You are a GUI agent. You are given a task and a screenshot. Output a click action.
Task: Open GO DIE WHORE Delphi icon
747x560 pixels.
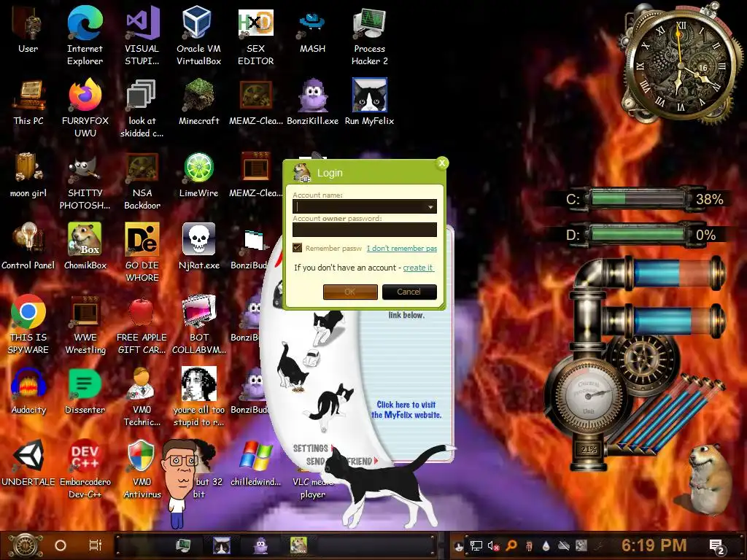[142, 241]
